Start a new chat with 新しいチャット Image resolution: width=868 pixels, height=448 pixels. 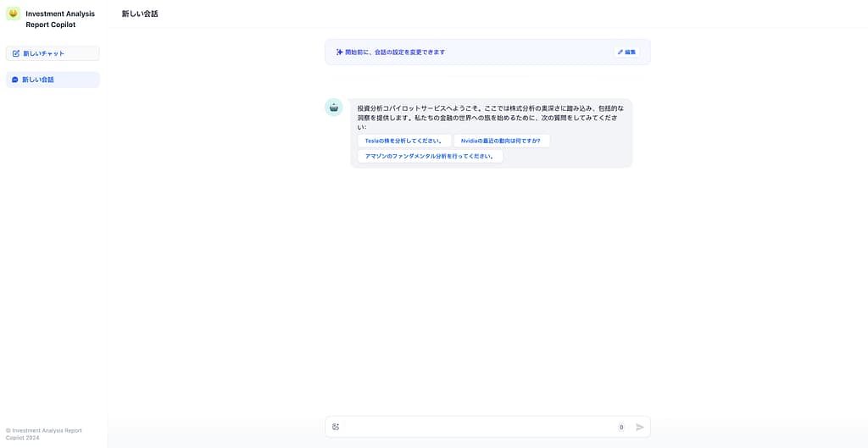[x=53, y=53]
